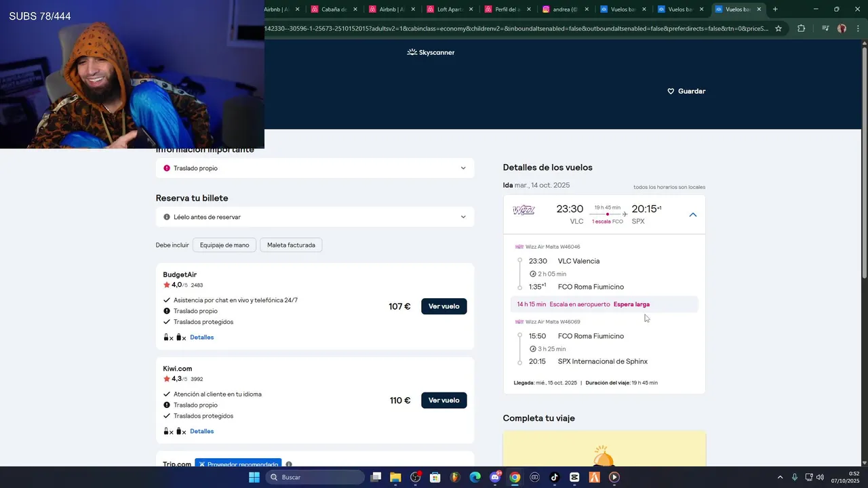Bookmark this page with the star icon
Viewport: 868px width, 488px height.
pyautogui.click(x=778, y=28)
